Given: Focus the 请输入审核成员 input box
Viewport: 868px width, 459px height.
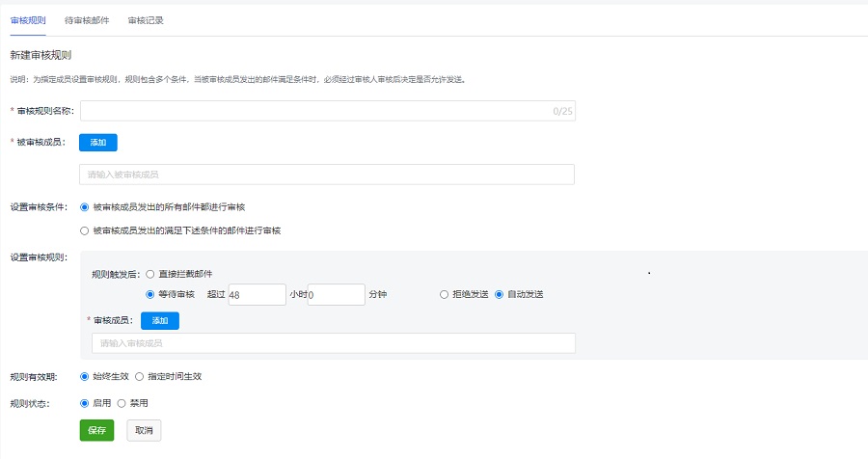Looking at the screenshot, I should click(333, 343).
